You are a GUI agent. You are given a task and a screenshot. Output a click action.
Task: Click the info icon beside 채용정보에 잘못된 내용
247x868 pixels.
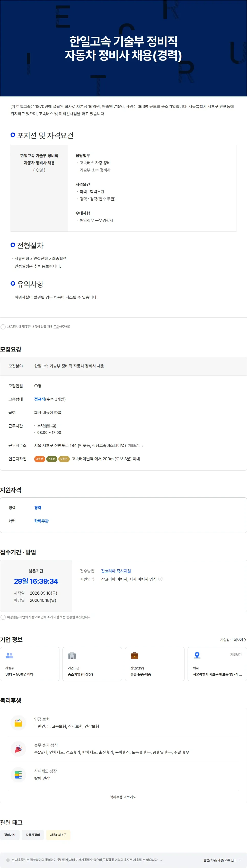(3, 327)
